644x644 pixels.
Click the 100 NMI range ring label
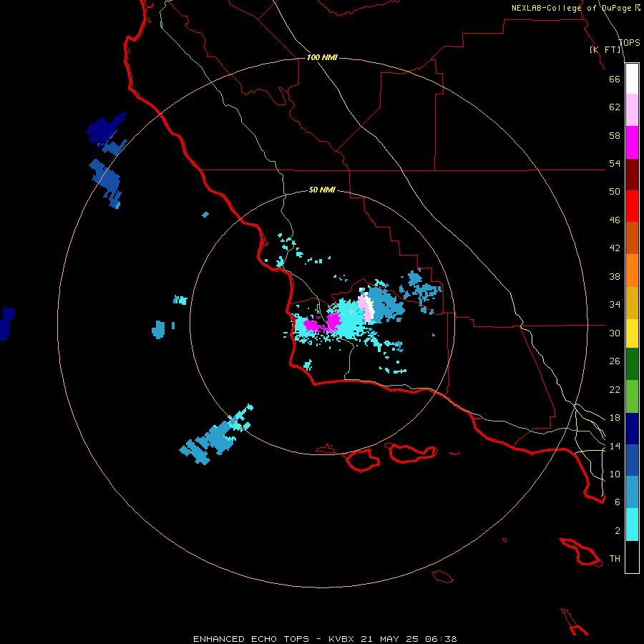pos(322,57)
